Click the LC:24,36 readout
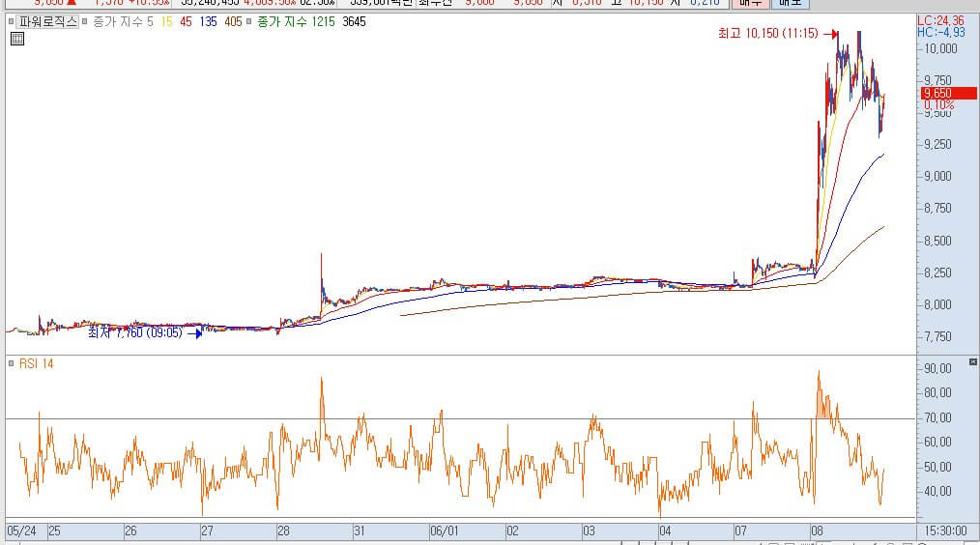 (940, 20)
